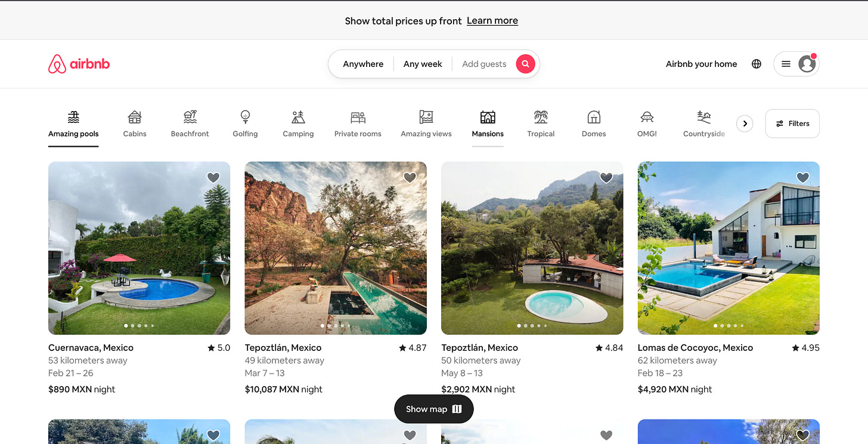
Task: Favorite the Cuernavaca listing with heart
Action: coord(213,177)
